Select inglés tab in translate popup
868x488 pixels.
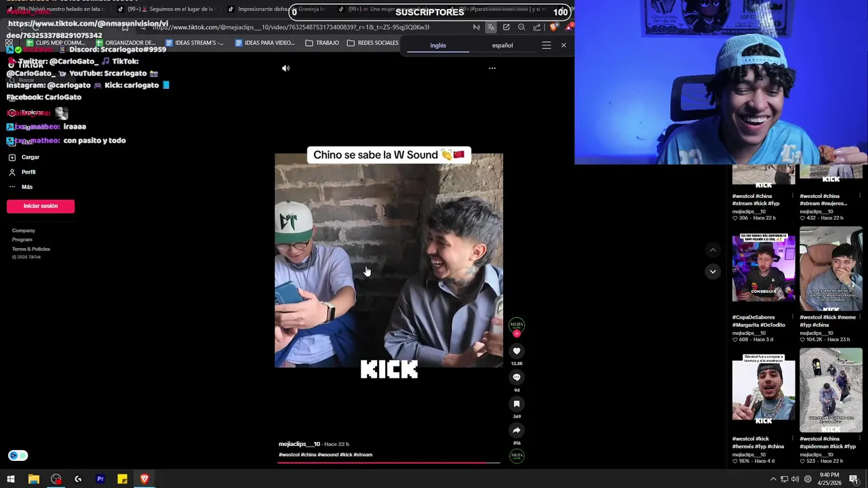438,45
